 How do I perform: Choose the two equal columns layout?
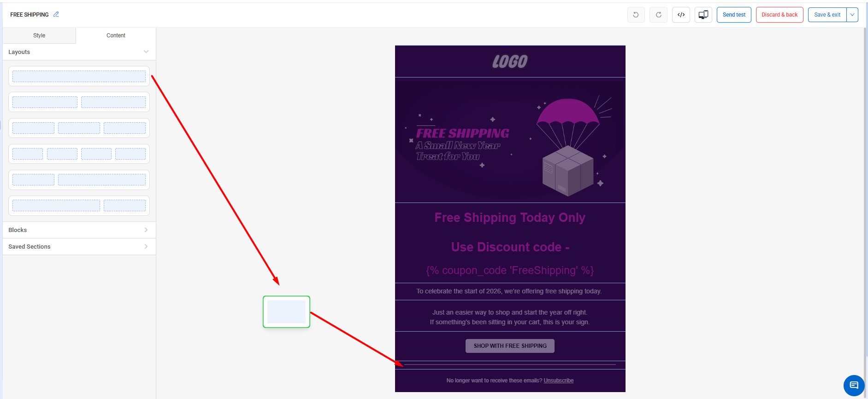tap(79, 102)
